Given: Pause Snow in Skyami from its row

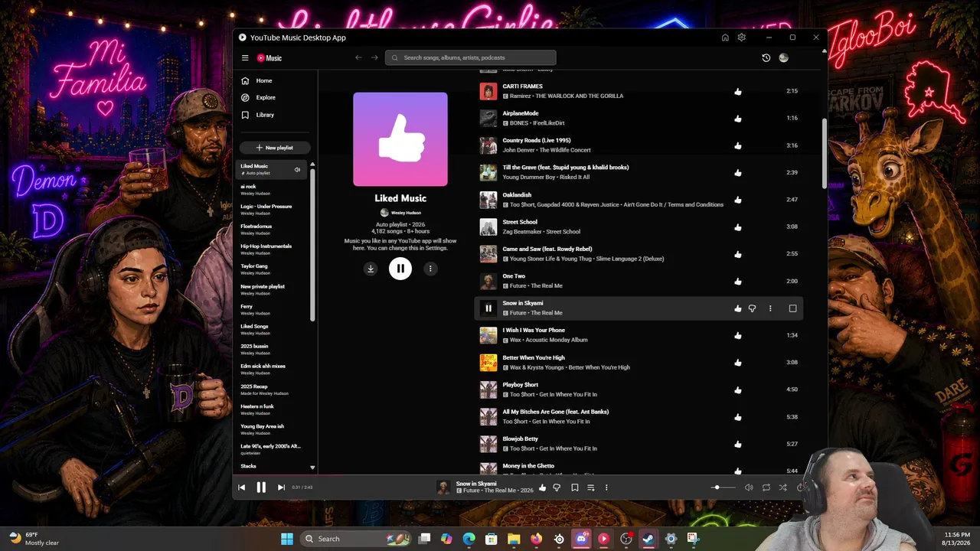Looking at the screenshot, I should (x=488, y=308).
